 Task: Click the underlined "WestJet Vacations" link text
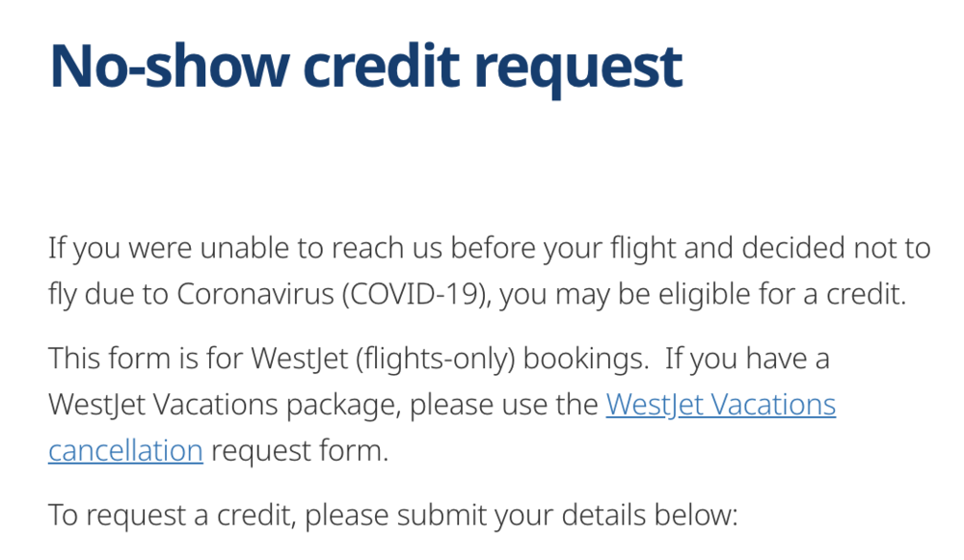(x=720, y=404)
